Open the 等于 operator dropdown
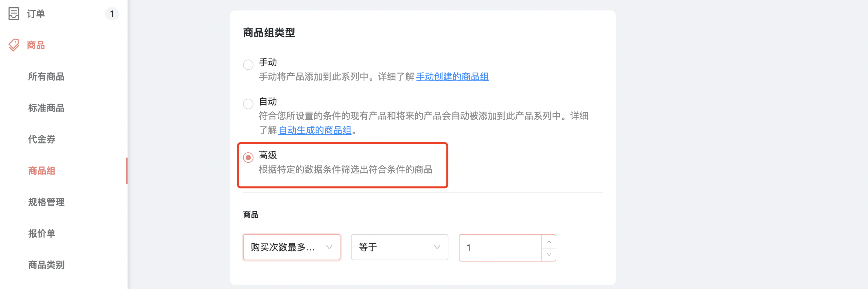The width and height of the screenshot is (868, 289). coord(399,247)
